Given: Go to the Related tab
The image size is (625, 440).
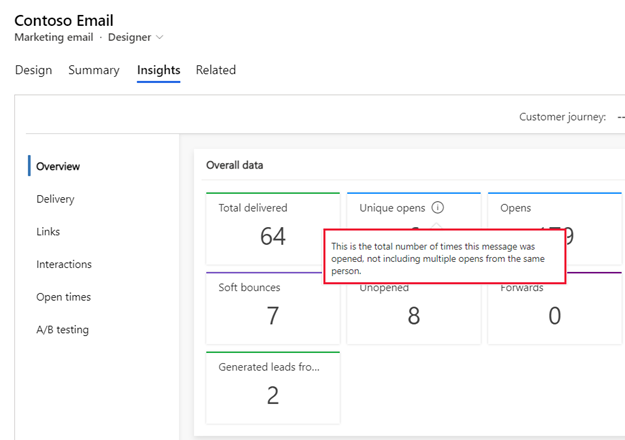Looking at the screenshot, I should click(x=216, y=70).
